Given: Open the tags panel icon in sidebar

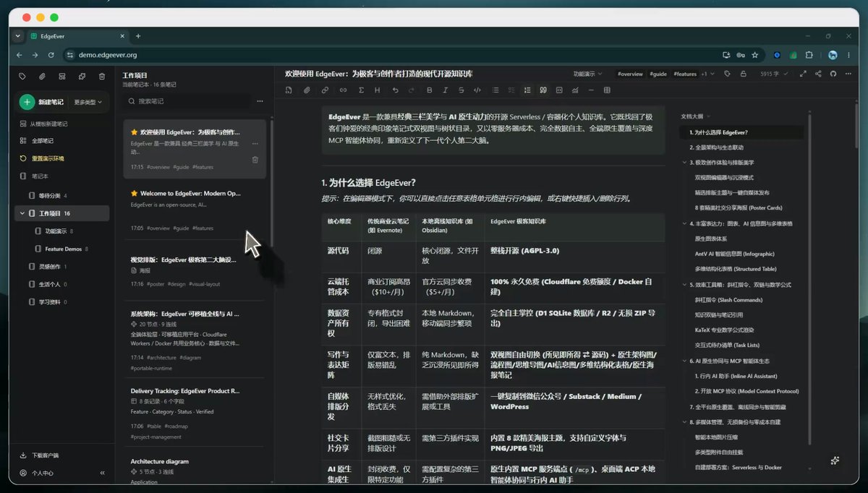Looking at the screenshot, I should [x=22, y=76].
